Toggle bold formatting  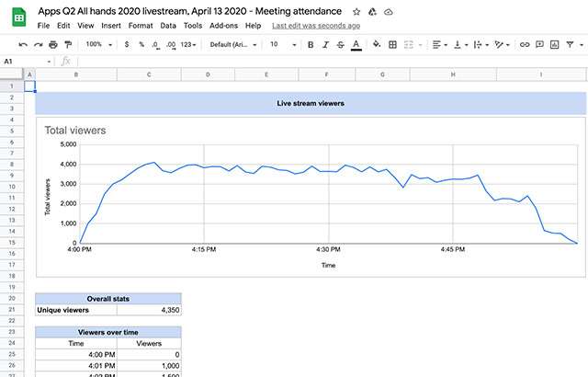coord(311,44)
